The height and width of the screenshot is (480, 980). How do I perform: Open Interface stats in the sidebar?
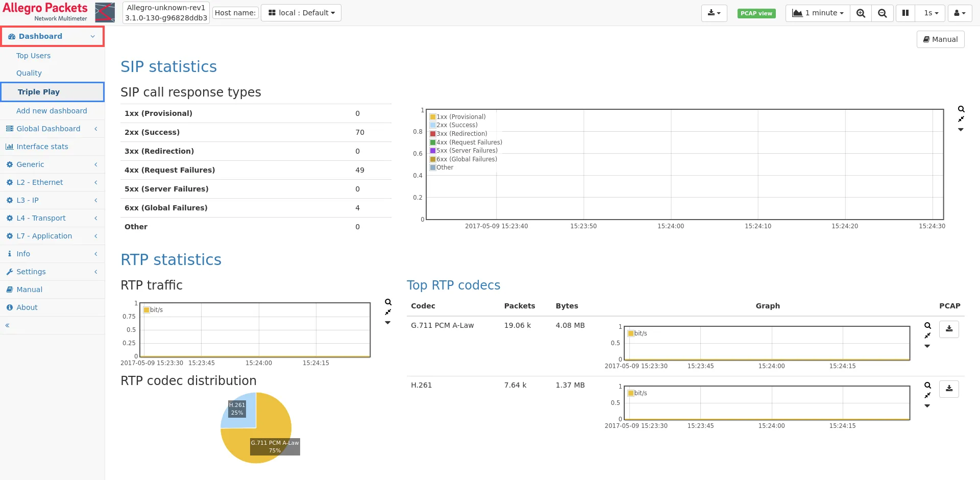pyautogui.click(x=42, y=147)
